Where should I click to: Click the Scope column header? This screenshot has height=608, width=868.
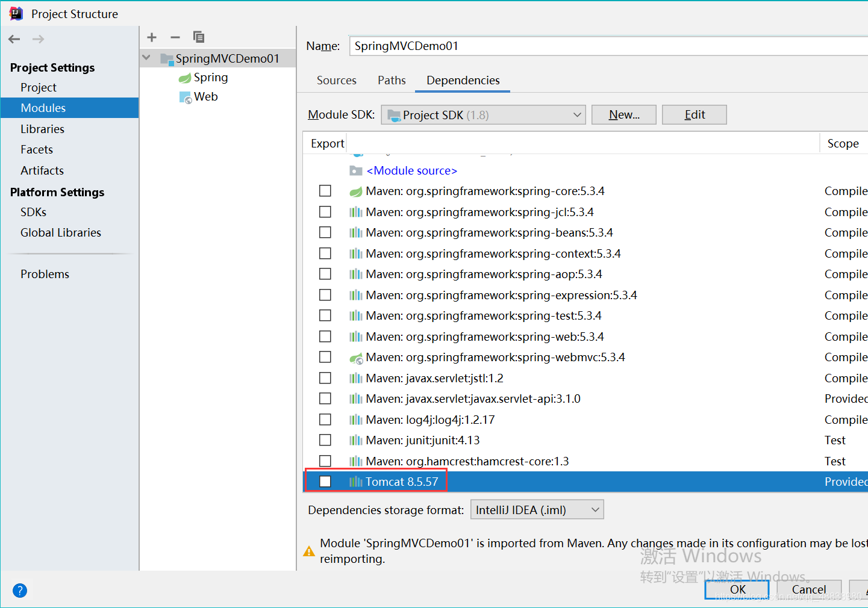click(843, 143)
